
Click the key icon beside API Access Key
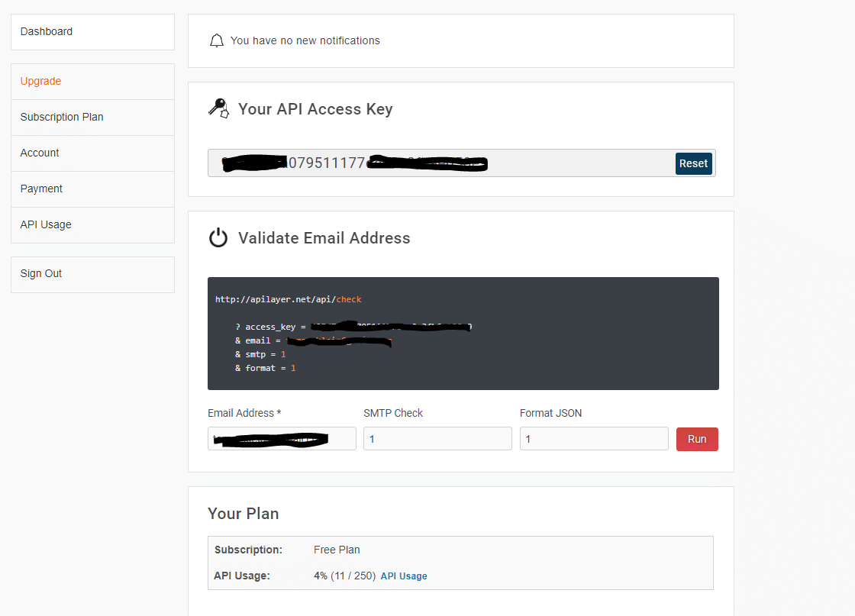pyautogui.click(x=218, y=108)
